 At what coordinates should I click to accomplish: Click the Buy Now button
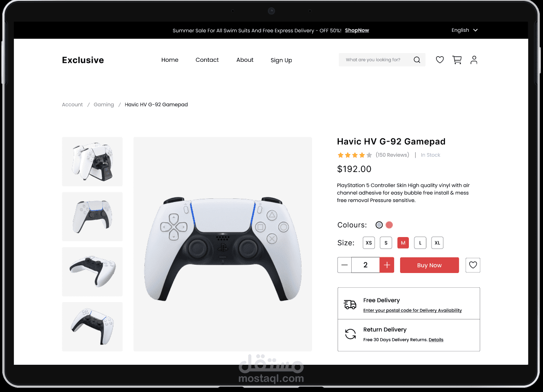430,265
